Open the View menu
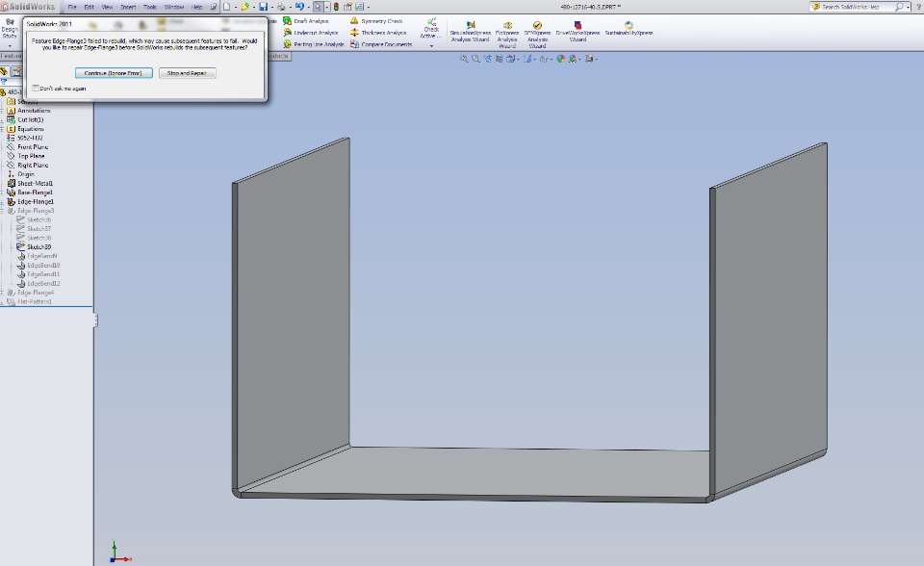Screen dimensions: 924x566 click(107, 7)
